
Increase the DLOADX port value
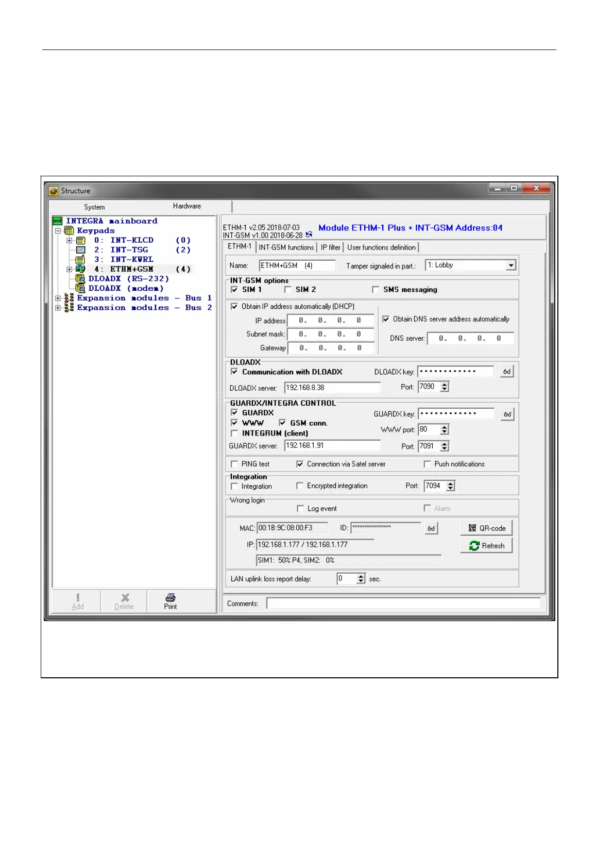(x=445, y=385)
